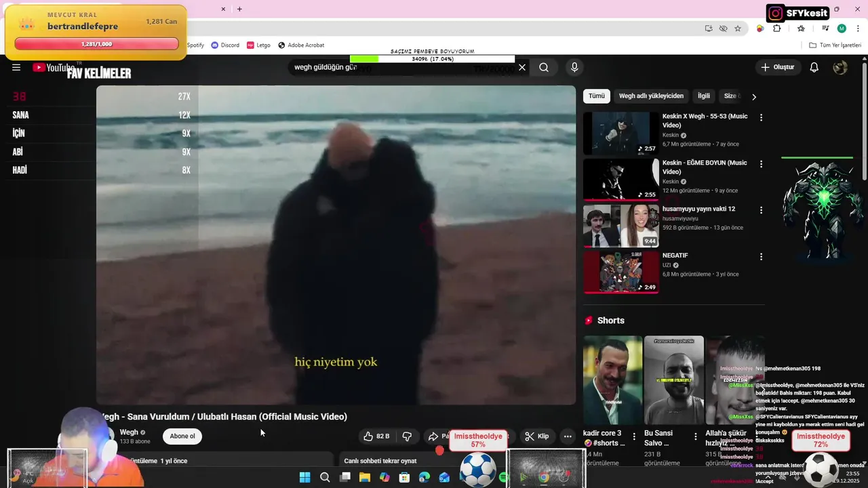
Task: Open Microsoft Store from the taskbar
Action: pyautogui.click(x=405, y=477)
